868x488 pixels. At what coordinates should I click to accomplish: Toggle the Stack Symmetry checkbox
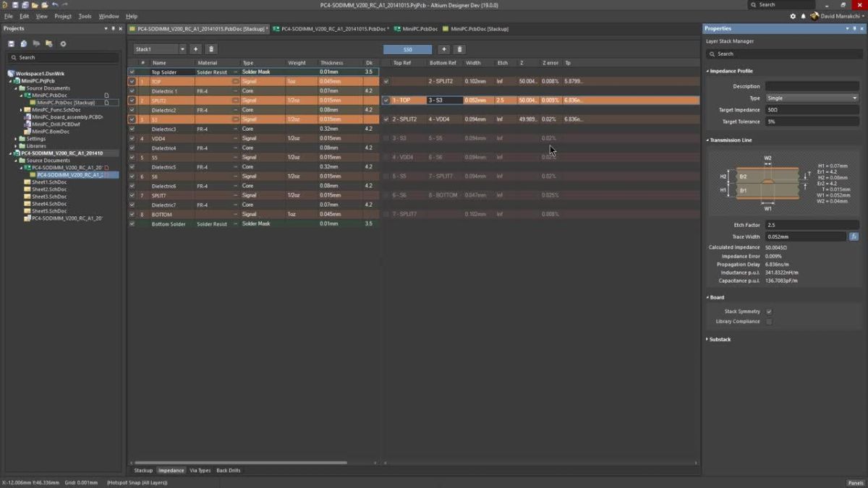click(x=769, y=312)
